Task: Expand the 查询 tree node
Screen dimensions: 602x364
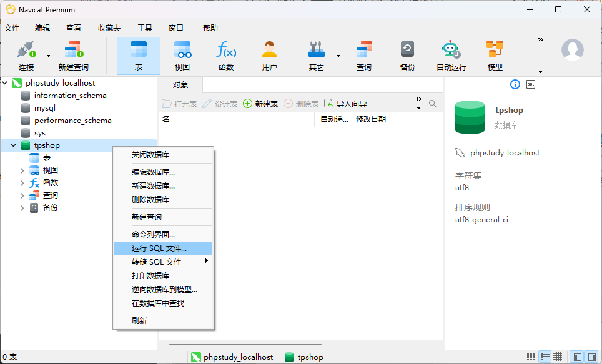Action: [x=22, y=195]
